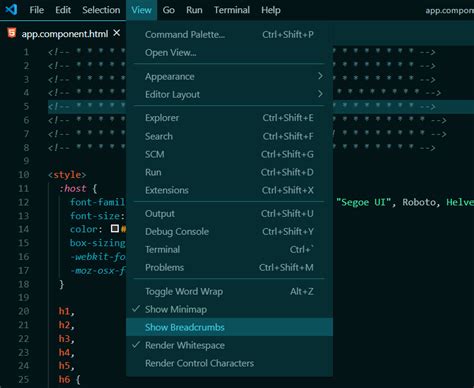Image resolution: width=474 pixels, height=388 pixels.
Task: Select the app.component.html tab
Action: 63,33
